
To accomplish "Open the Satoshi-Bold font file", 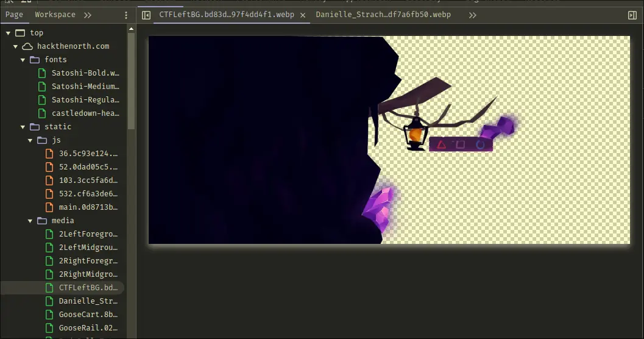I will click(85, 73).
